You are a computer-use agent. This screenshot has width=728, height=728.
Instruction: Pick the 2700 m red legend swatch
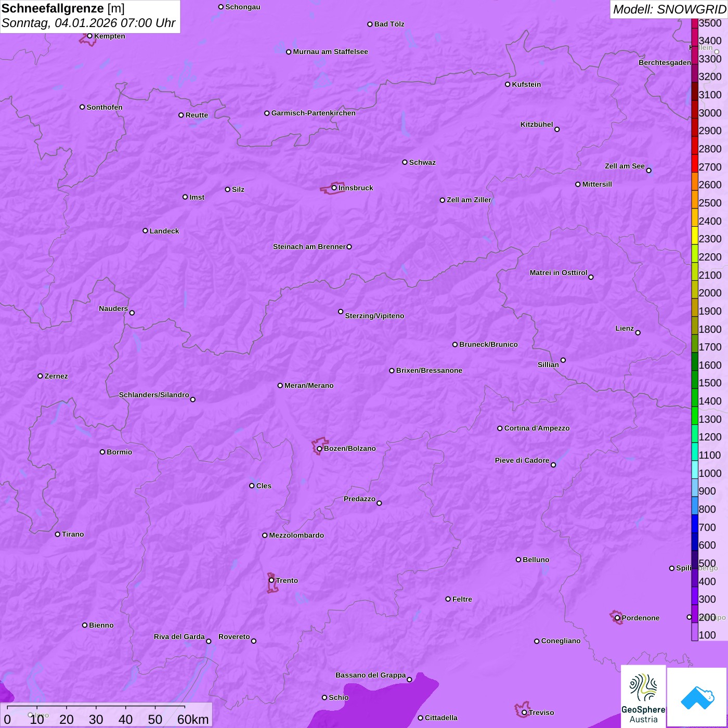[x=695, y=163]
